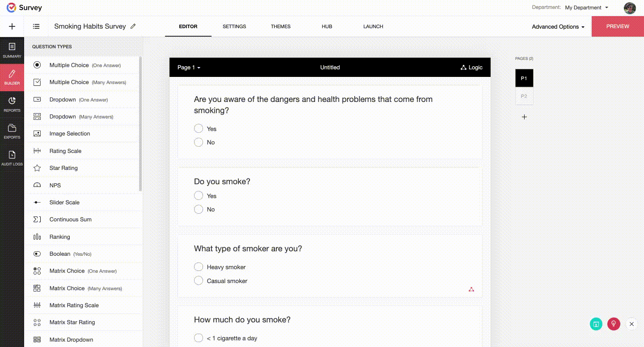Click the green template icon at bottom right

pos(596,324)
